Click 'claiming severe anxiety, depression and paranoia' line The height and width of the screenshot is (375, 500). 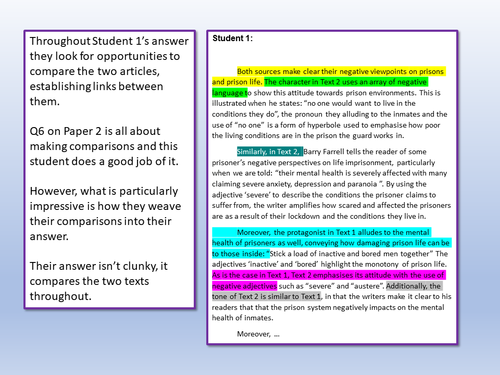[x=319, y=184]
